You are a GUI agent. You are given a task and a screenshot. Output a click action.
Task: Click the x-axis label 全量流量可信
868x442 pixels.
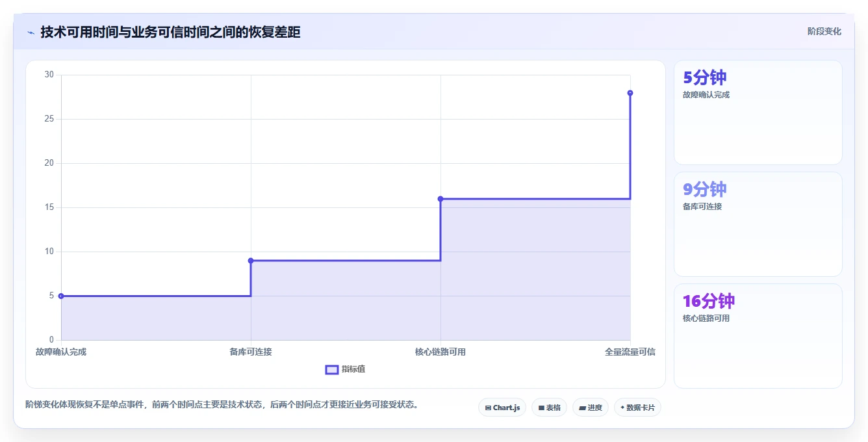pos(630,352)
